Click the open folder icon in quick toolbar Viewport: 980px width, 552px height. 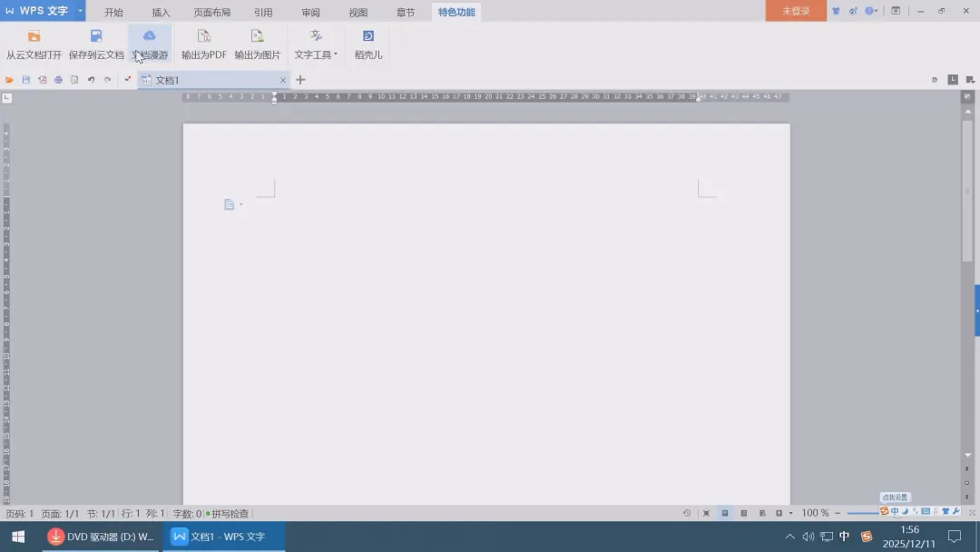click(9, 80)
